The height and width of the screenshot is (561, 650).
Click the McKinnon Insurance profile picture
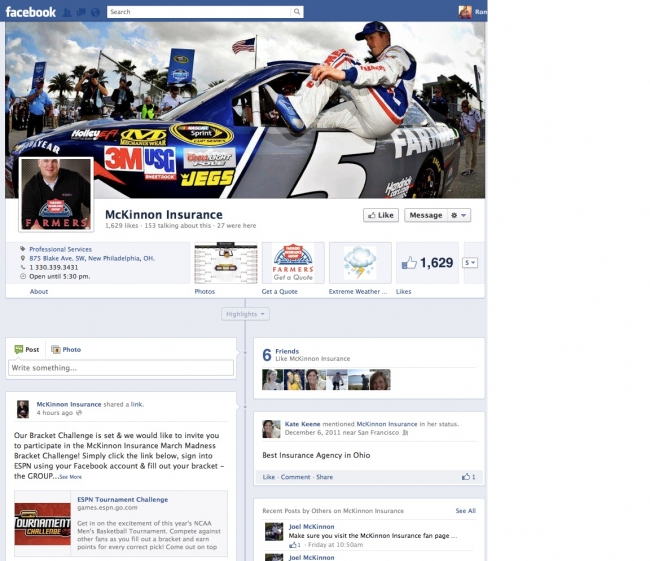click(56, 194)
